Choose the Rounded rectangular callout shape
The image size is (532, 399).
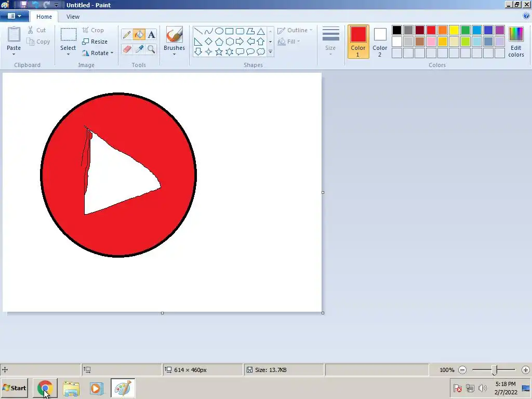pos(240,52)
